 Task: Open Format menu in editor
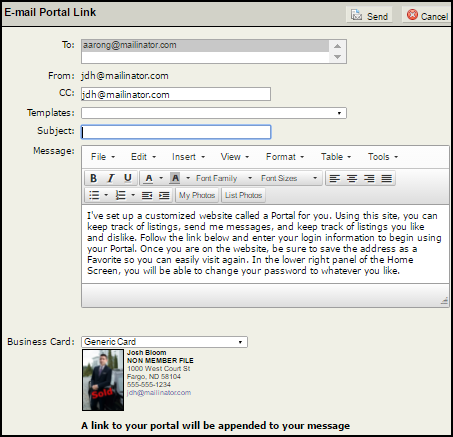tap(285, 157)
